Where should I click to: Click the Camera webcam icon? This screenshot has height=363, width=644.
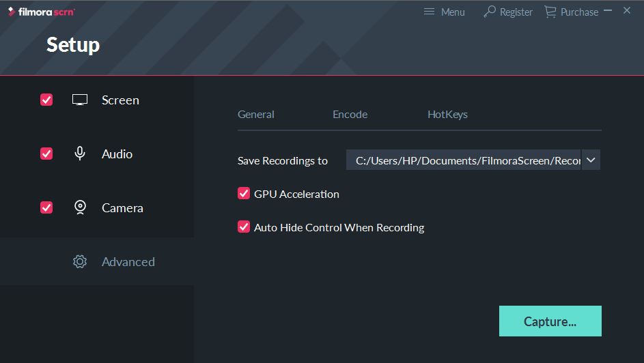(x=80, y=207)
